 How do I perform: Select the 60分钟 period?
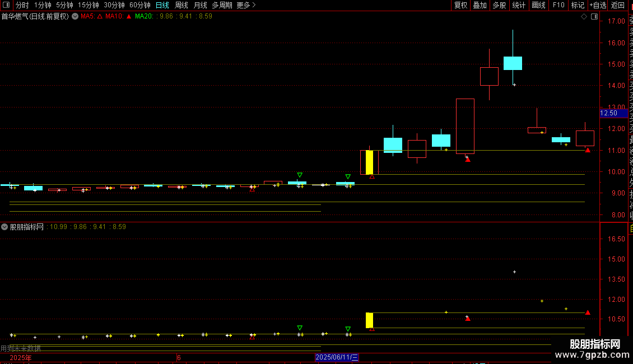coord(139,5)
